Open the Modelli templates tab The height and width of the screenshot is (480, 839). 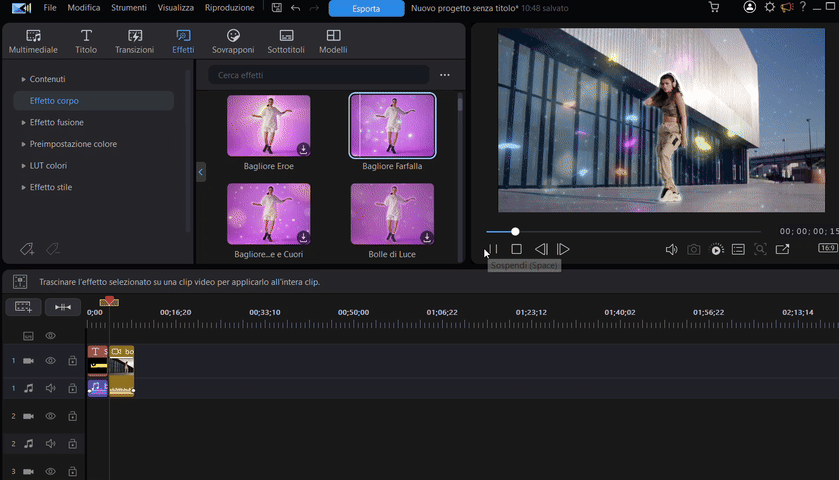point(333,42)
